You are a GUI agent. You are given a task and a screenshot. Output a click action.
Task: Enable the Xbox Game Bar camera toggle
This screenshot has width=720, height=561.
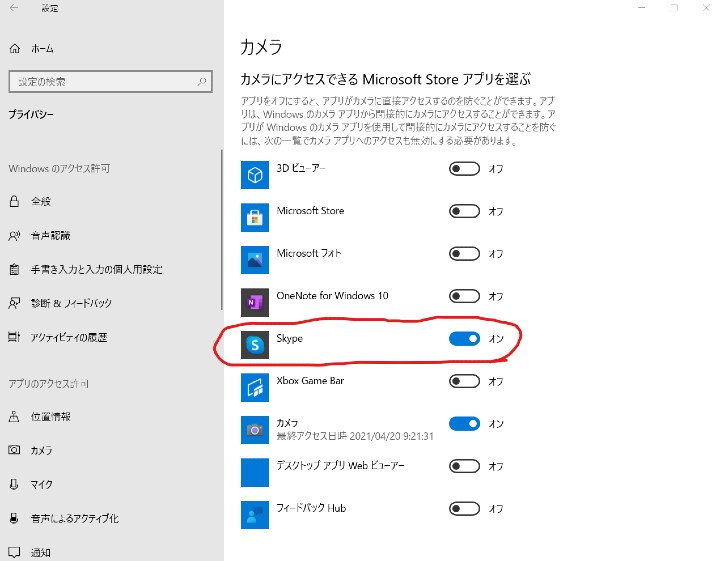tap(464, 381)
